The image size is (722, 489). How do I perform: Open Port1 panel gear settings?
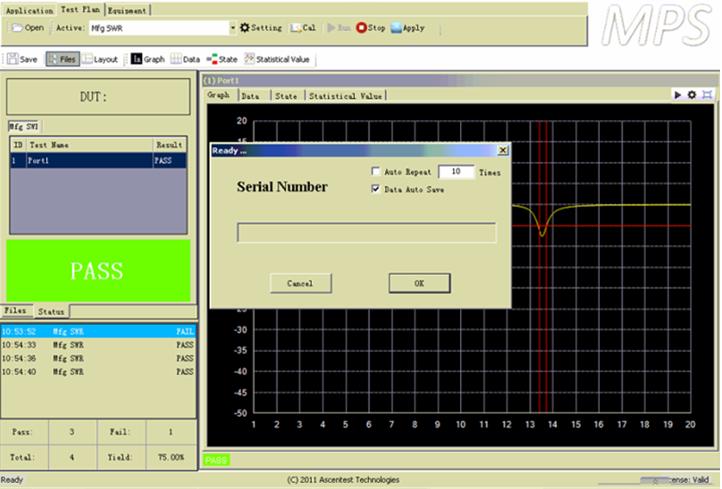point(692,95)
